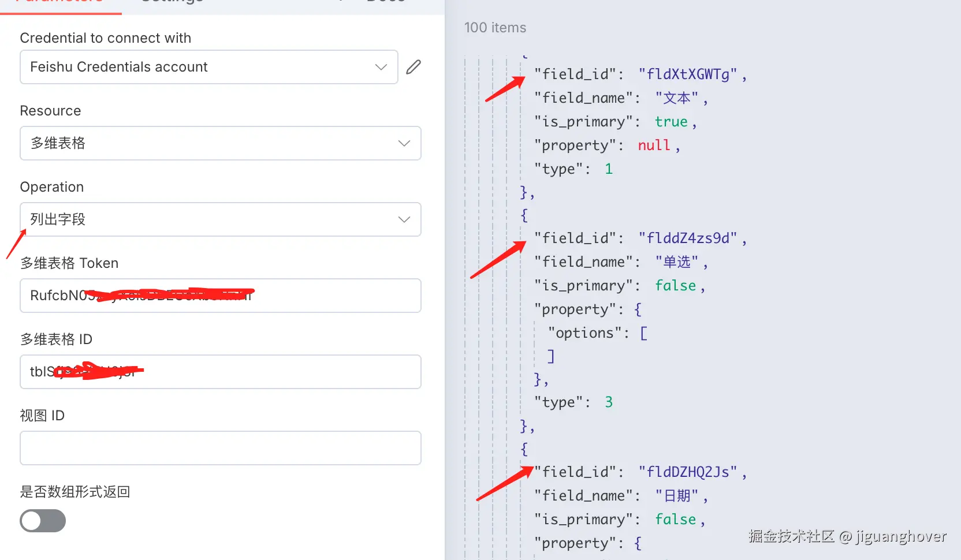Open the Feishu Credentials account dropdown
Viewport: 961px width, 560px height.
pyautogui.click(x=208, y=67)
